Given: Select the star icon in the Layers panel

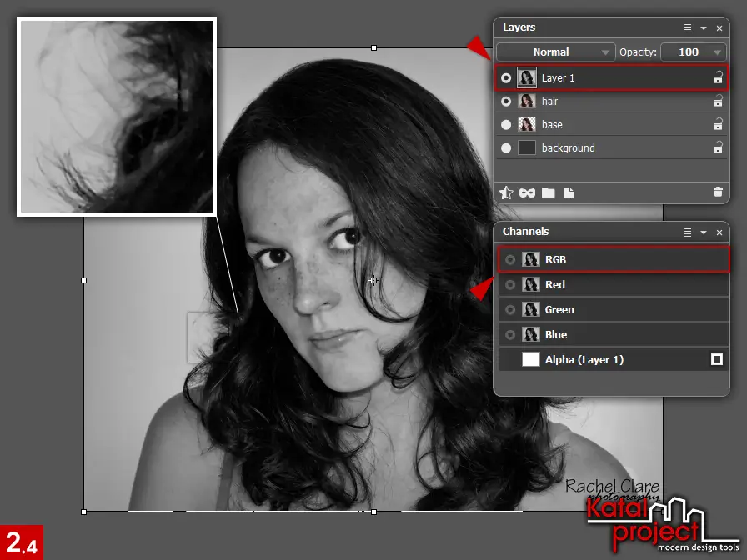Looking at the screenshot, I should pos(506,192).
